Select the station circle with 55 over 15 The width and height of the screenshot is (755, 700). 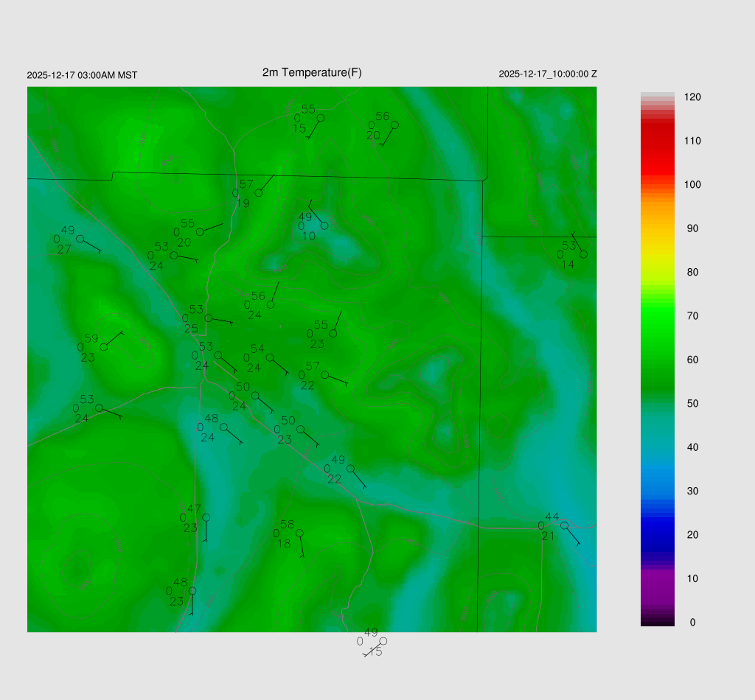[320, 117]
